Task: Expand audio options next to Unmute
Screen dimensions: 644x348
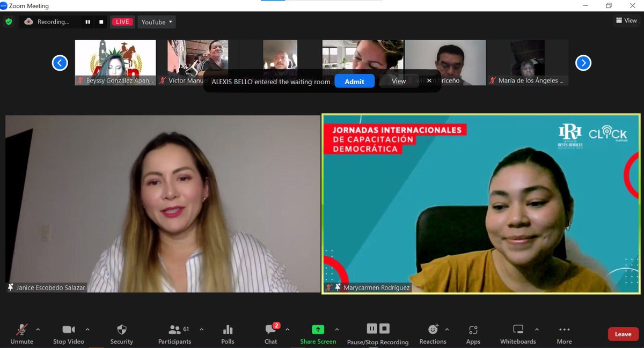Action: 38,329
